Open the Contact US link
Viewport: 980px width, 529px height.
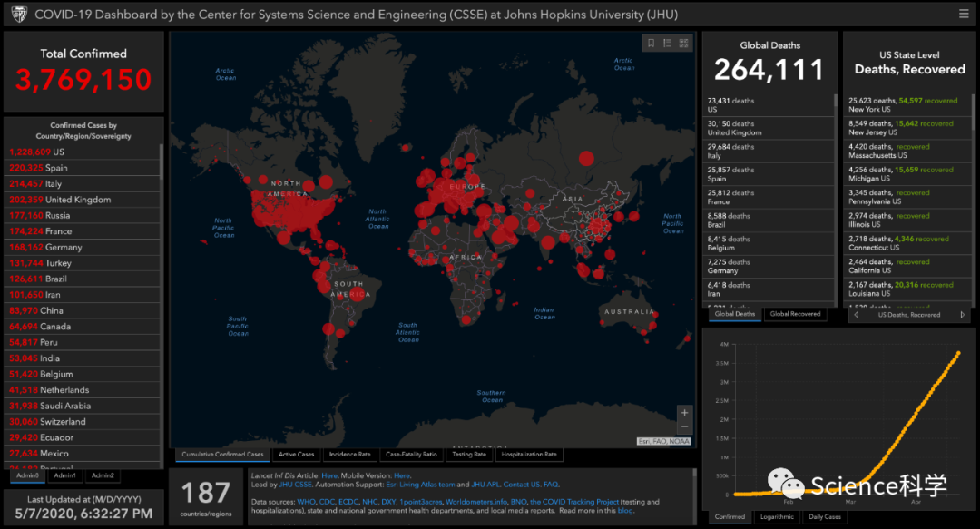pos(521,485)
